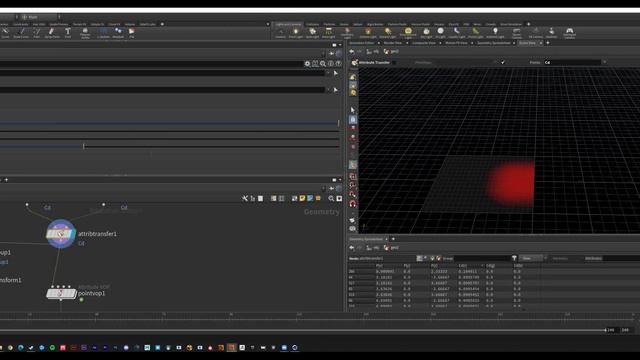The width and height of the screenshot is (640, 360).
Task: Open the parameter pane menu arrow
Action: pyautogui.click(x=340, y=44)
